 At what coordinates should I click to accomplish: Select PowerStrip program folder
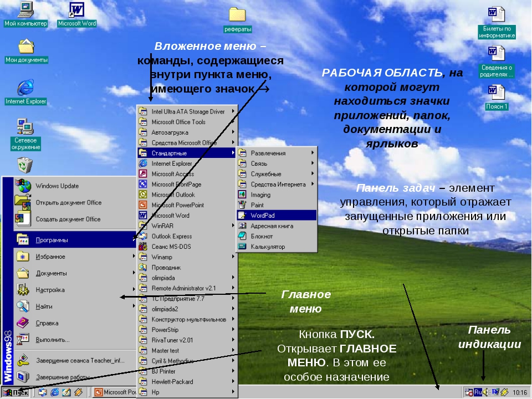coord(187,330)
